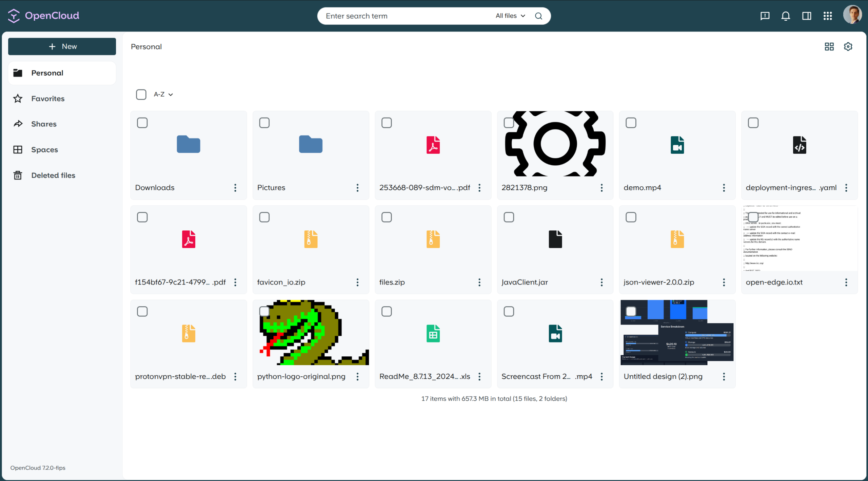
Task: Open demo.mp4 video file icon
Action: 677,145
